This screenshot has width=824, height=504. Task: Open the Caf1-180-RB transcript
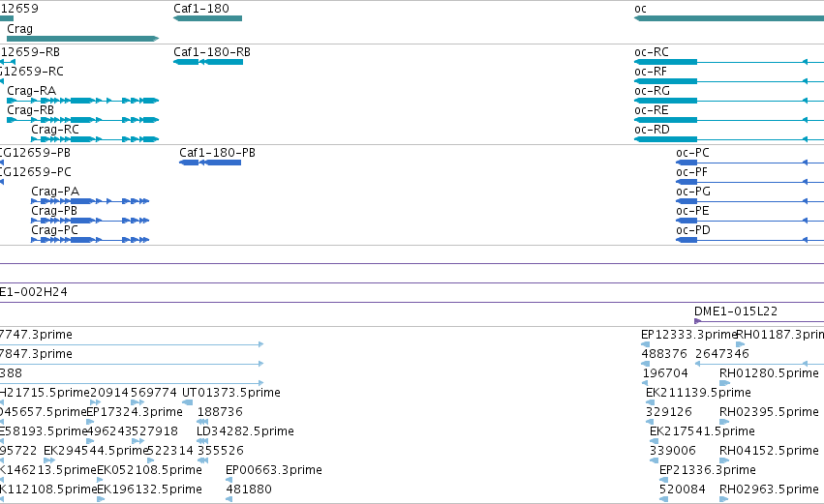point(208,62)
